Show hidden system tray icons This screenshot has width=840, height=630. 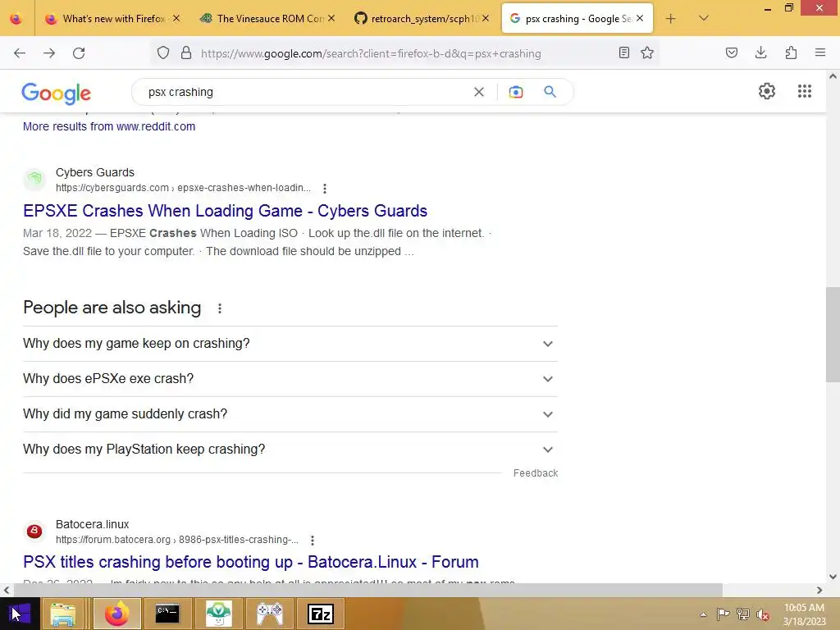[703, 614]
